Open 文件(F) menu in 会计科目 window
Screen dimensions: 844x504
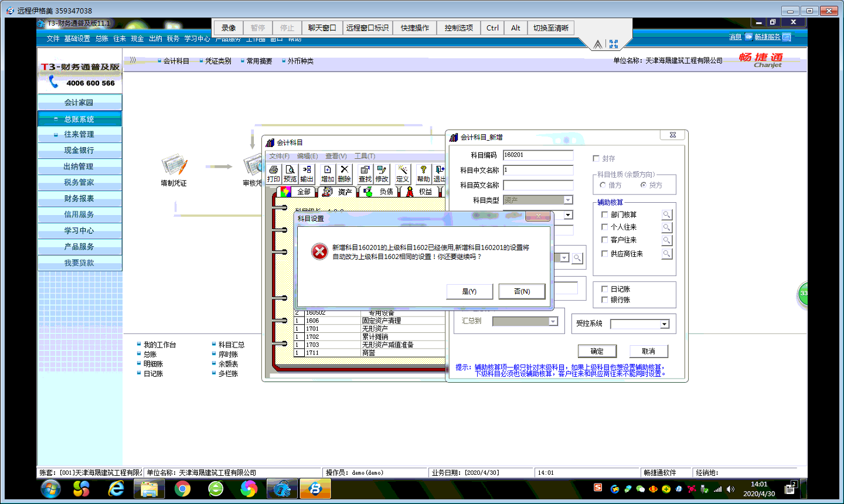click(279, 156)
